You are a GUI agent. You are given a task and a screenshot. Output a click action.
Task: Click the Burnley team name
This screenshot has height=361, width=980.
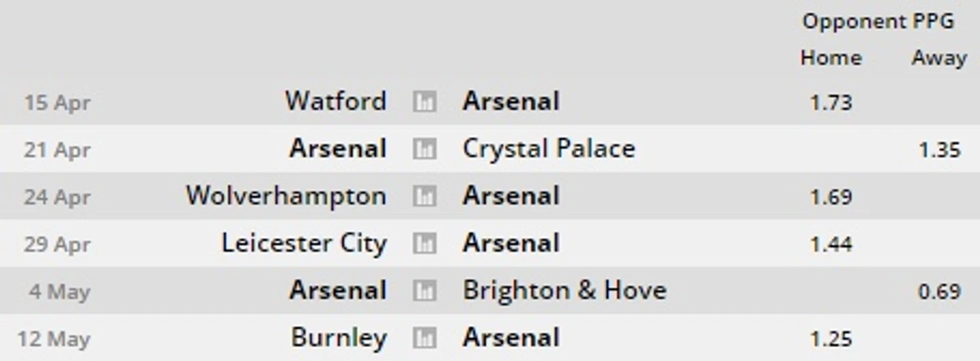coord(339,338)
